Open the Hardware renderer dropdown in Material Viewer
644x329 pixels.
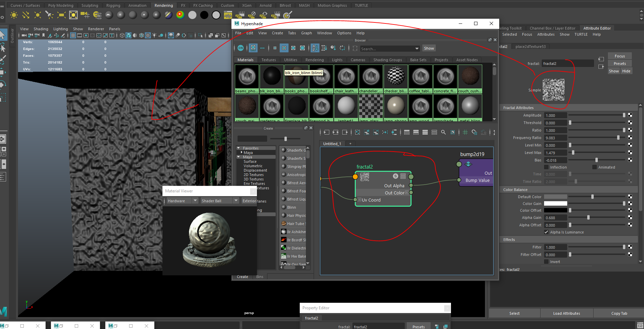coord(195,201)
